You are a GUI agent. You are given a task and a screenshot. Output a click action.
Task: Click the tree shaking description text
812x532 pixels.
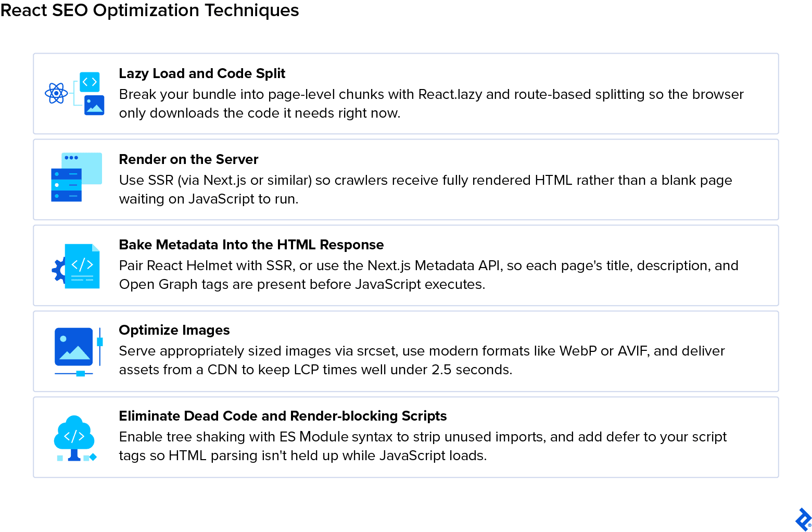(423, 446)
